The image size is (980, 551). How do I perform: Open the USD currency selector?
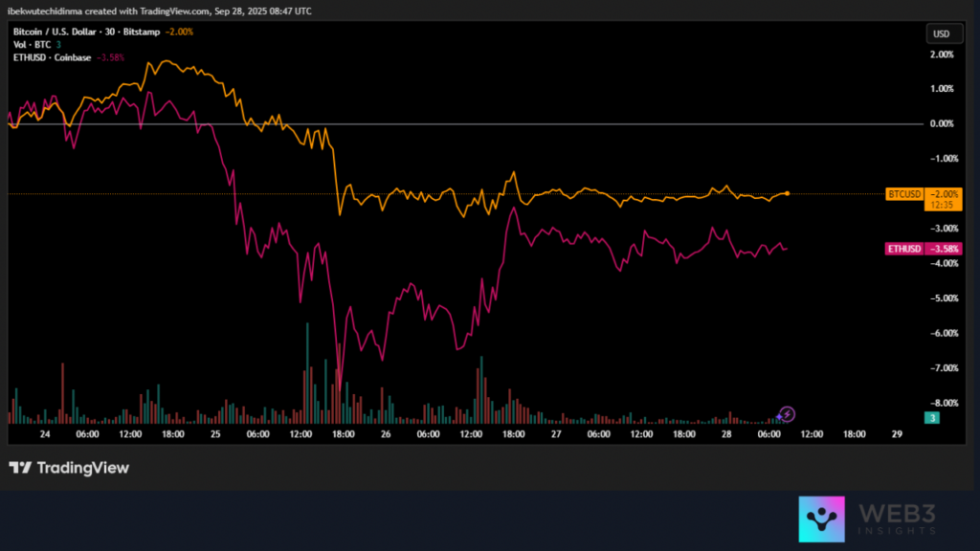[941, 34]
